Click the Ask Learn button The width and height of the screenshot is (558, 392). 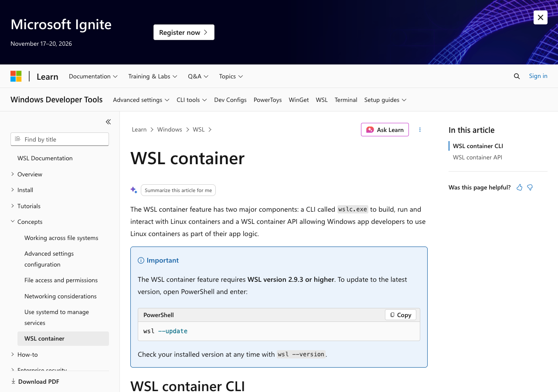(385, 130)
